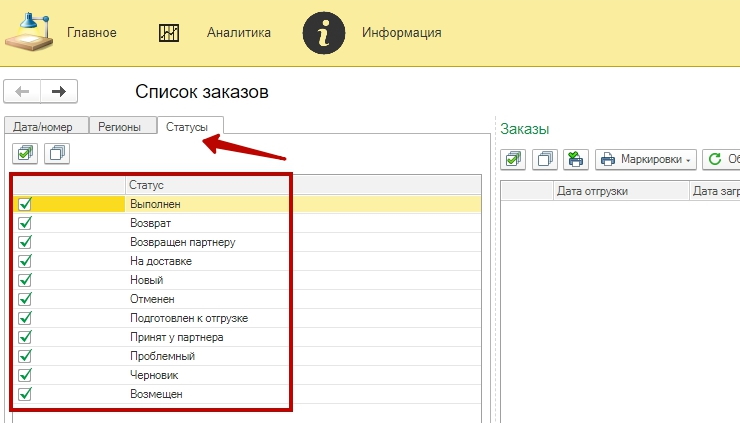Screen dimensions: 740x423
Task: Click the third icon in Заказы toolbar
Action: (x=575, y=159)
